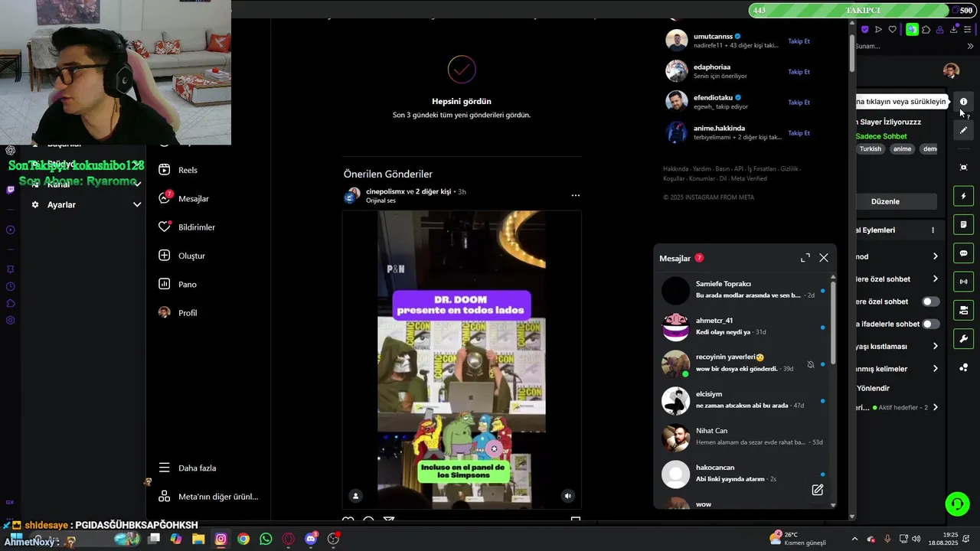Go to Profil page

178,313
